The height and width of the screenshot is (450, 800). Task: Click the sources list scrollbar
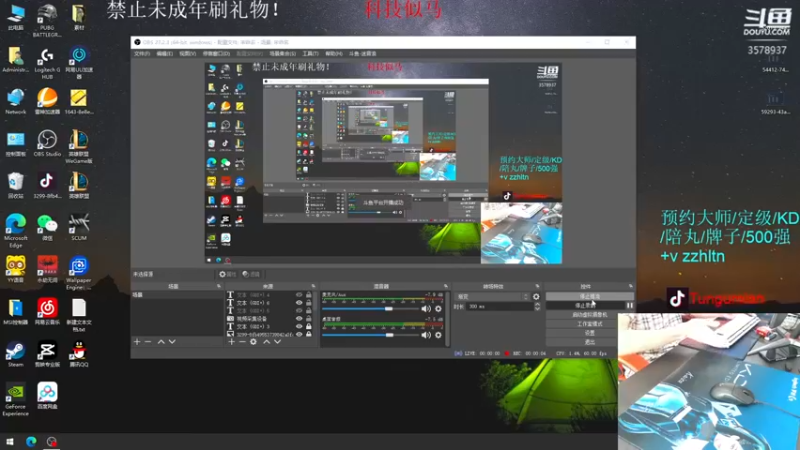(x=315, y=301)
